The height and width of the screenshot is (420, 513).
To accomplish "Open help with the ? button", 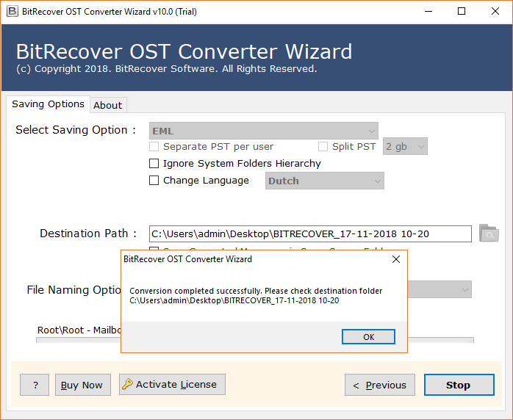I will (35, 385).
